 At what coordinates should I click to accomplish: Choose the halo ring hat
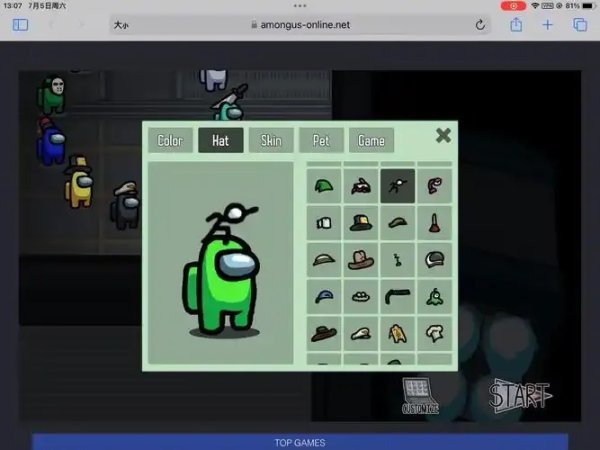click(360, 297)
